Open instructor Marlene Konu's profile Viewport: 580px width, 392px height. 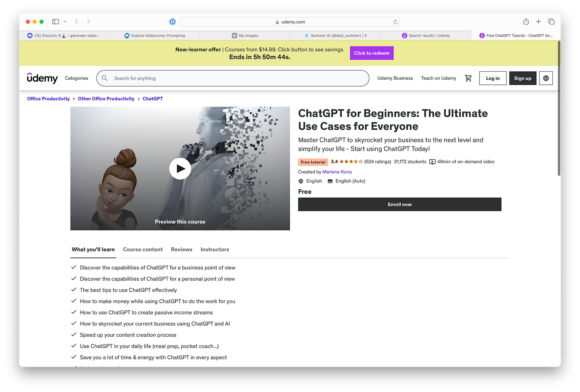pyautogui.click(x=337, y=172)
